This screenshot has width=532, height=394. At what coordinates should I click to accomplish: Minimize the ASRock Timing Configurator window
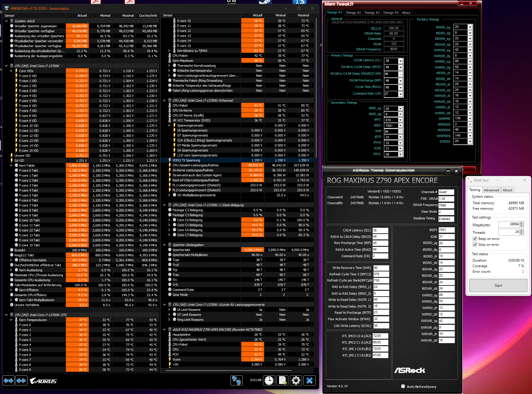(x=448, y=171)
